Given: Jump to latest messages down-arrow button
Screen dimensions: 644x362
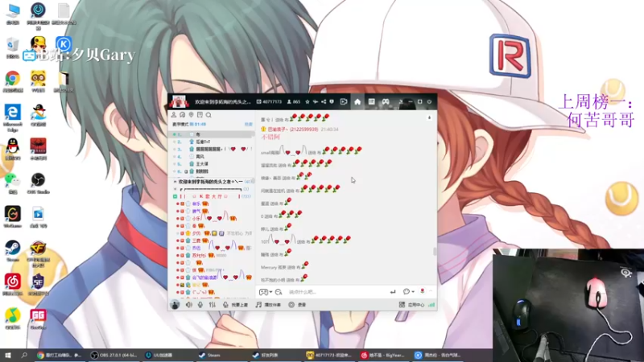Looking at the screenshot, I should pyautogui.click(x=429, y=117).
